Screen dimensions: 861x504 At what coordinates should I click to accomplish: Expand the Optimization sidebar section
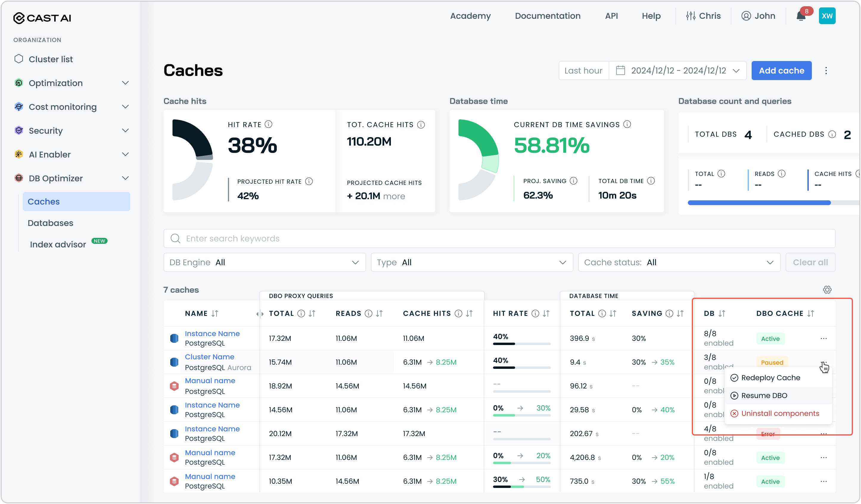(125, 83)
